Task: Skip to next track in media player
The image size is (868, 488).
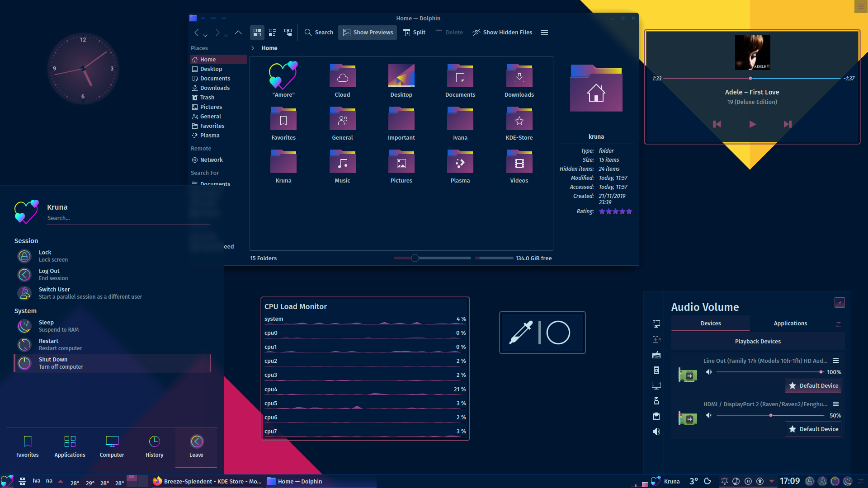Action: 788,124
